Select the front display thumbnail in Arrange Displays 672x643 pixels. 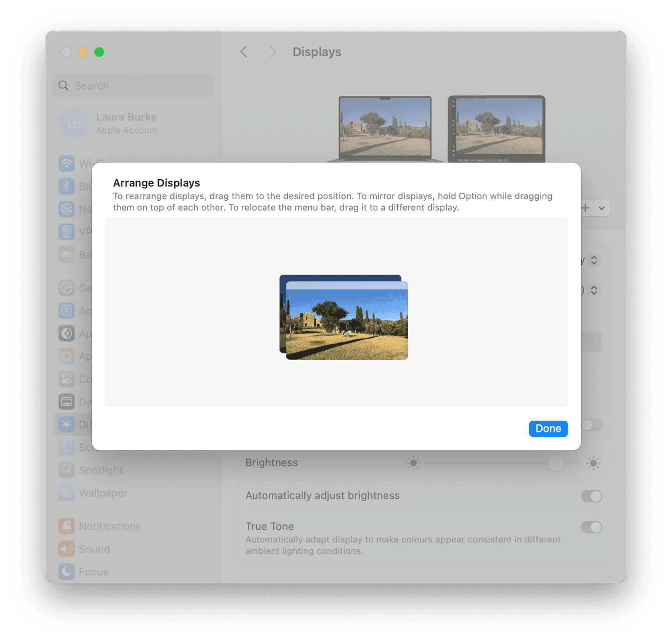coord(347,321)
